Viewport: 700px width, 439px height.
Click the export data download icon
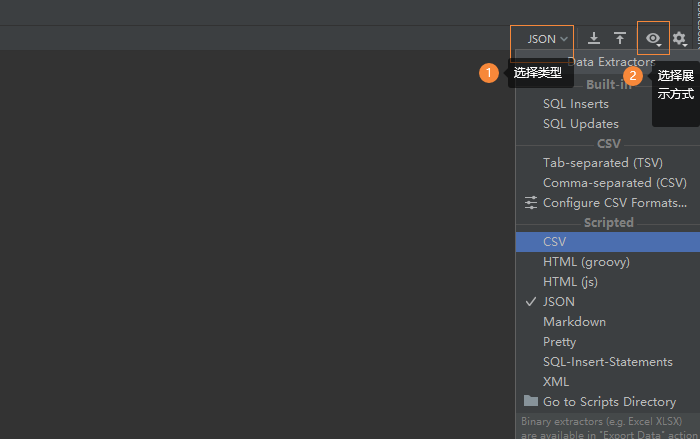pyautogui.click(x=594, y=39)
